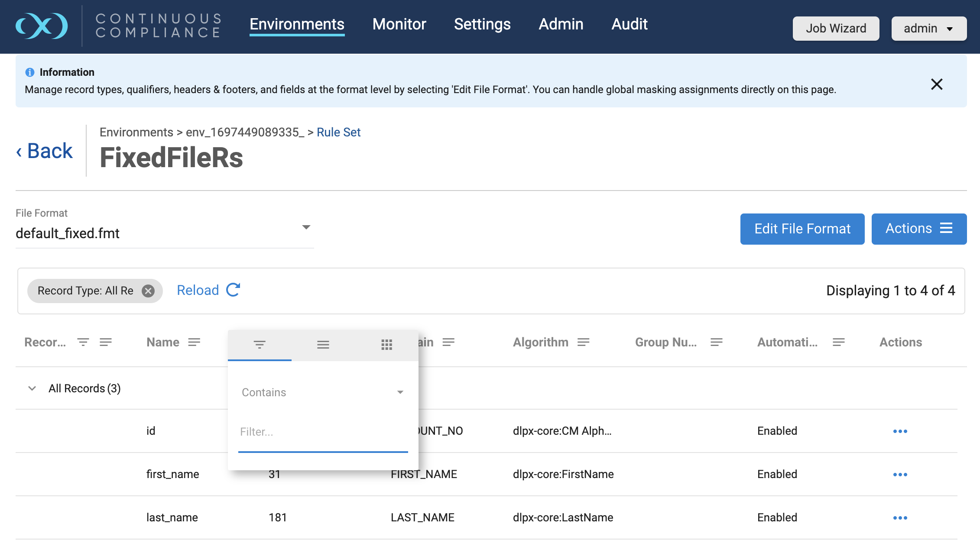This screenshot has height=556, width=980.
Task: Open three-dot actions for last_name row
Action: pos(900,518)
